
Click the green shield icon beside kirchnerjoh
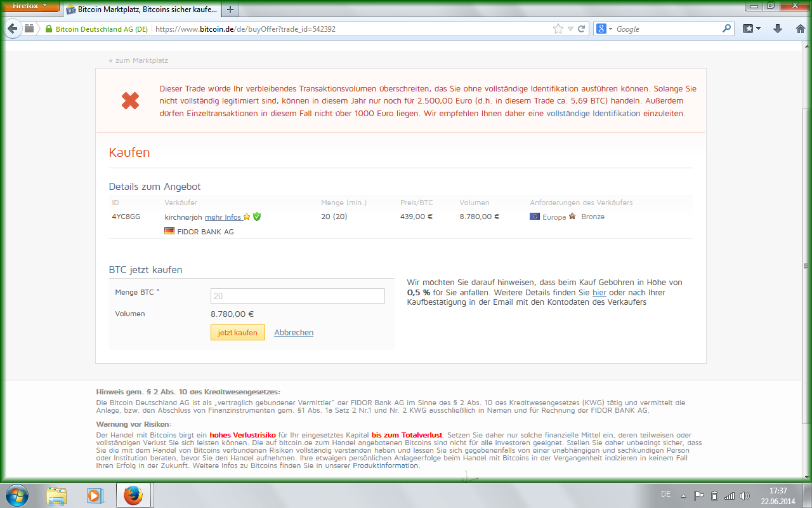pos(257,217)
